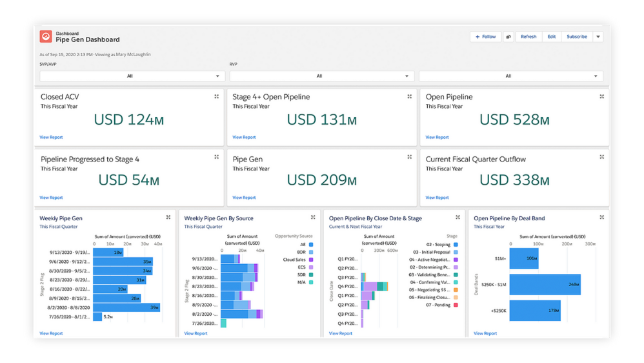644x363 pixels.
Task: Click the USD 131M Stage 4+ value
Action: pyautogui.click(x=322, y=119)
